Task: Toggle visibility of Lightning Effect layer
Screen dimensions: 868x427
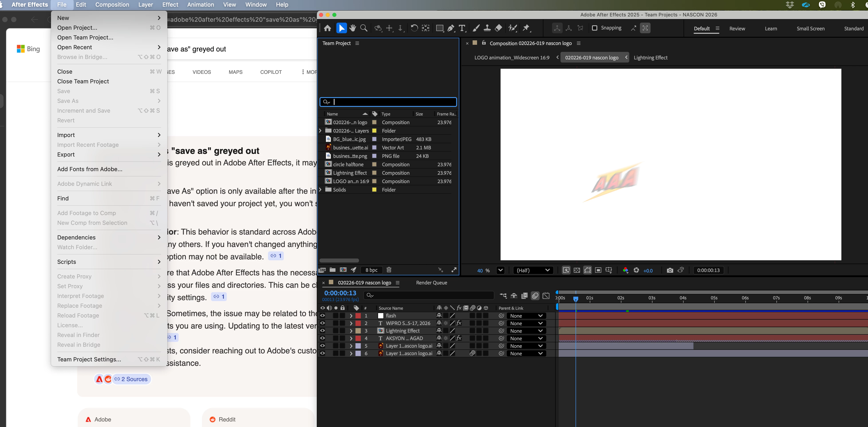Action: tap(322, 331)
